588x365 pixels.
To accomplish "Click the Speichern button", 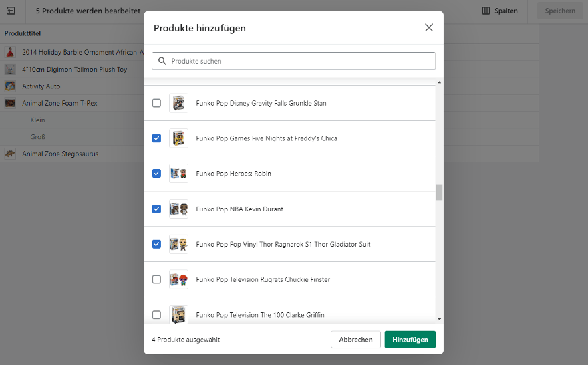I will point(560,11).
